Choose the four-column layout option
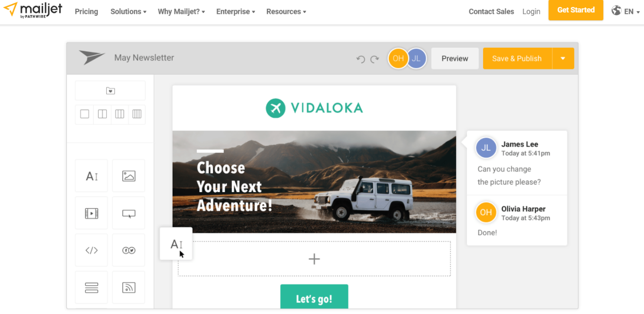 pos(137,114)
